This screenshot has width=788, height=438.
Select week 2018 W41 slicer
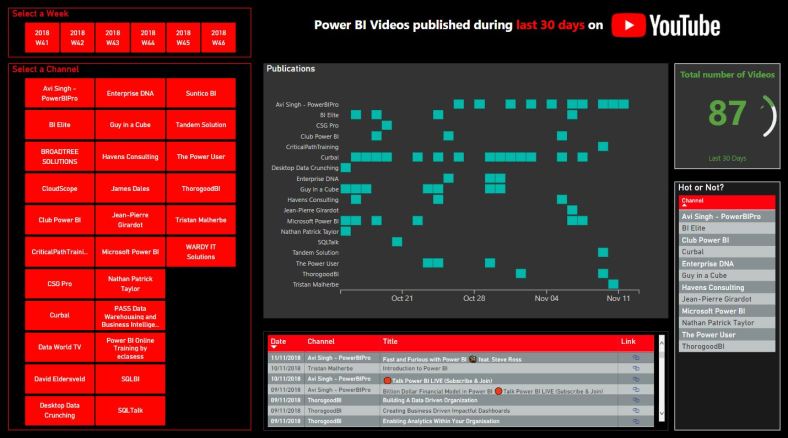tap(42, 38)
